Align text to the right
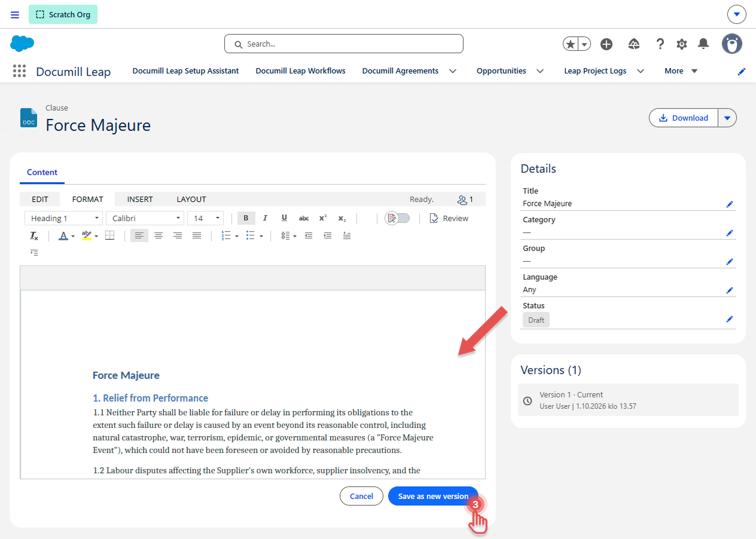The width and height of the screenshot is (756, 539). [178, 235]
